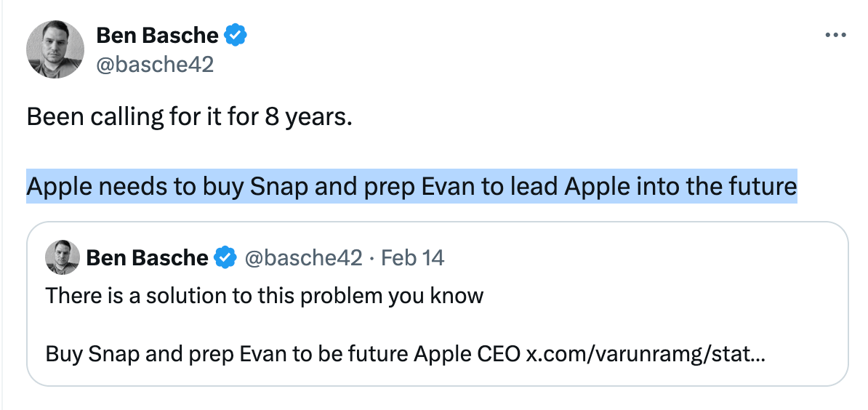Screen dimensions: 868x410
Task: Open the Feb 14 timestamp
Action: (x=413, y=257)
